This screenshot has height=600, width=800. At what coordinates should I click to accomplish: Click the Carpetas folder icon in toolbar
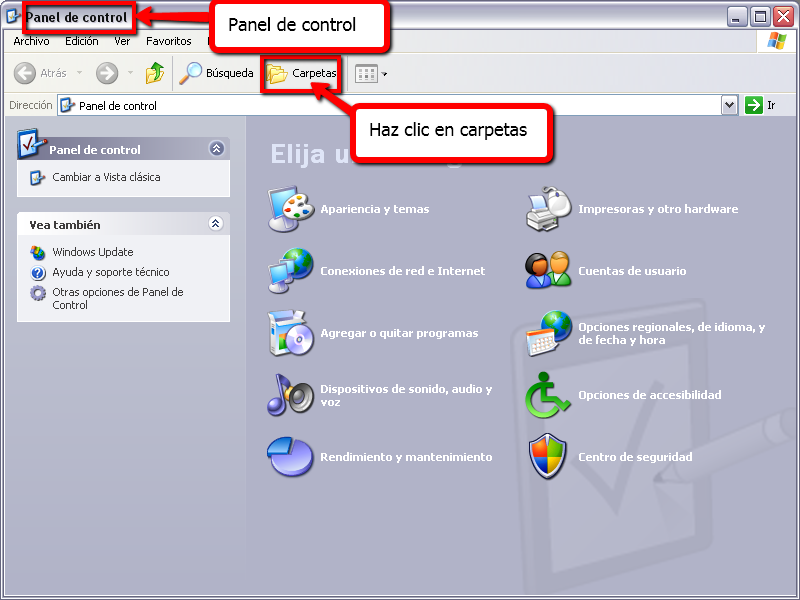(277, 73)
